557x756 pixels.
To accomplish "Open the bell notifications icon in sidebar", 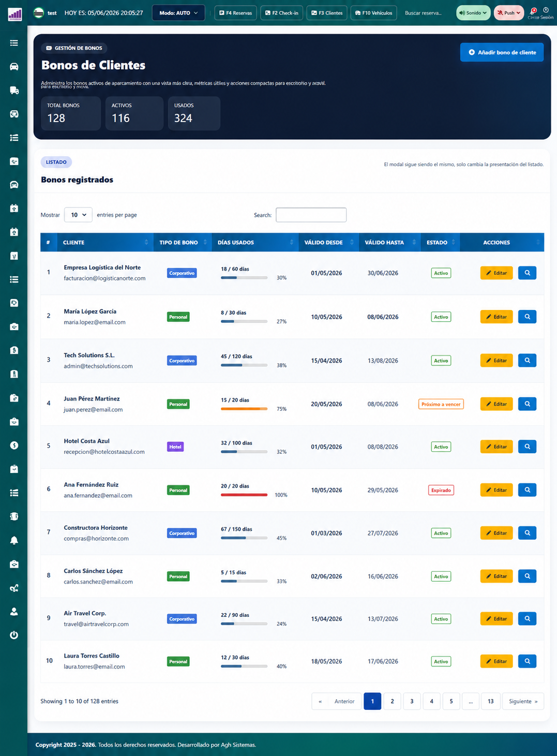I will 14,540.
